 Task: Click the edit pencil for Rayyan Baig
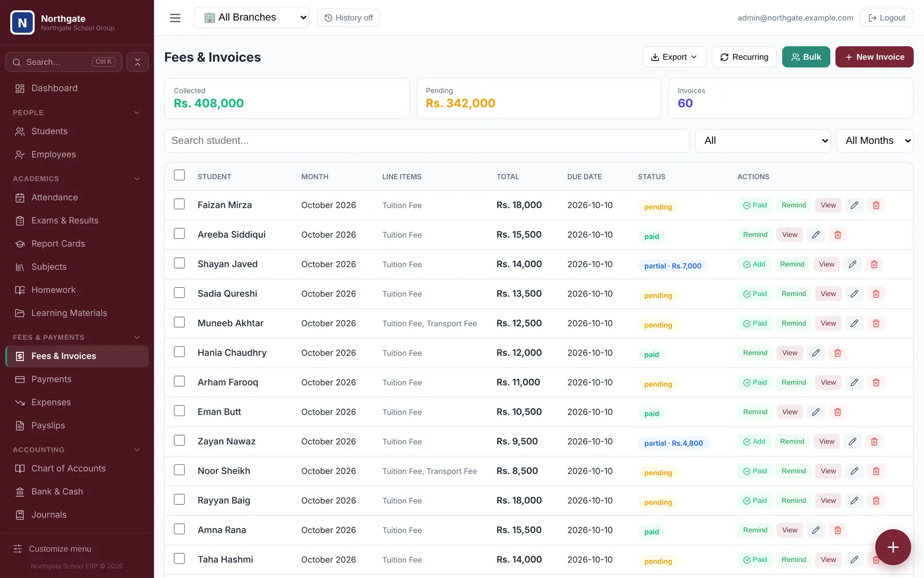(x=854, y=501)
